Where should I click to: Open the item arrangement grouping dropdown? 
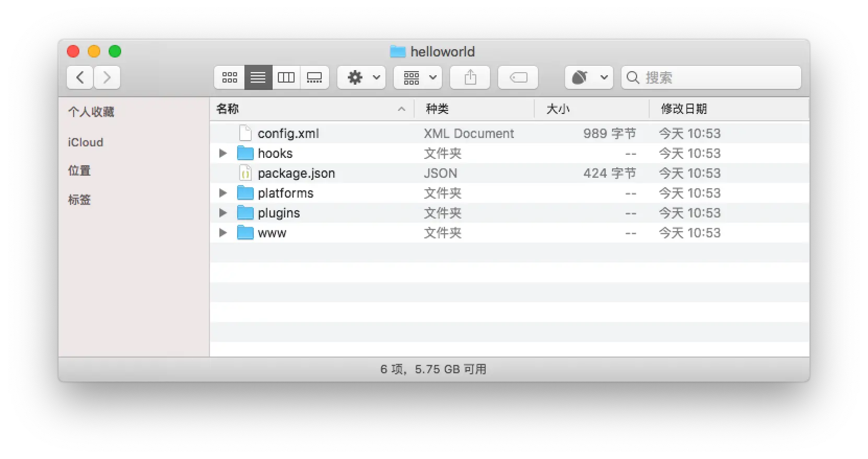coord(418,77)
